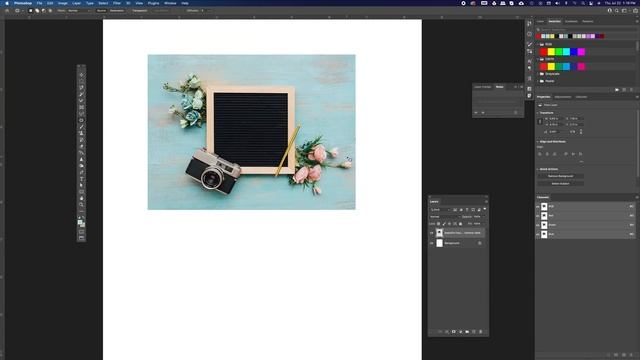Screen dimensions: 640x360
Task: Click Add layer style fx icon
Action: click(447, 332)
